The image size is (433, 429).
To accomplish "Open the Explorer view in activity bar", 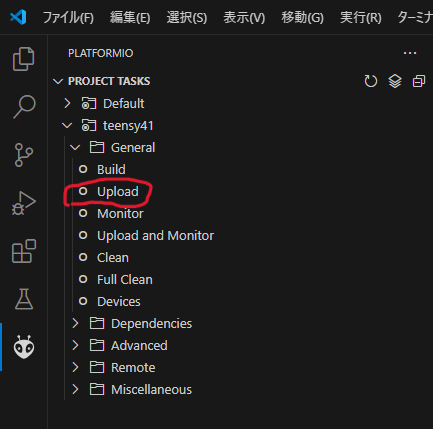I will pos(23,59).
